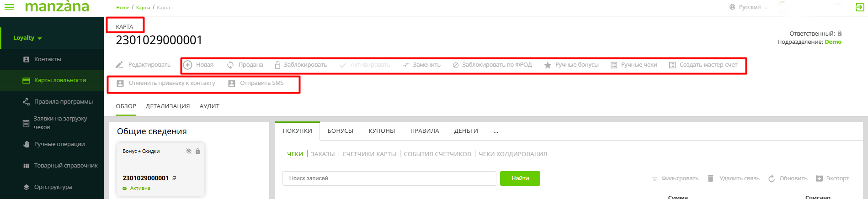This screenshot has width=868, height=199.
Task: Select the ПОКУПКИ tab
Action: pos(298,131)
